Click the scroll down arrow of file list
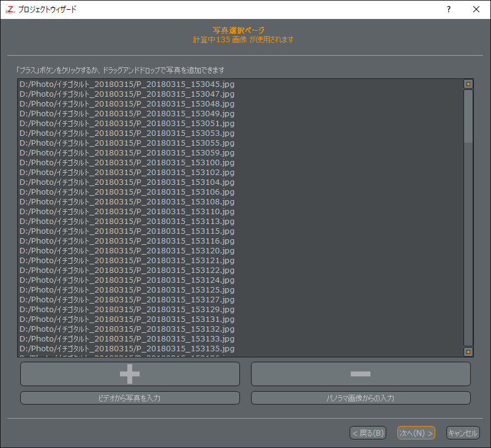Viewport: 491px width, 448px height. (x=468, y=351)
